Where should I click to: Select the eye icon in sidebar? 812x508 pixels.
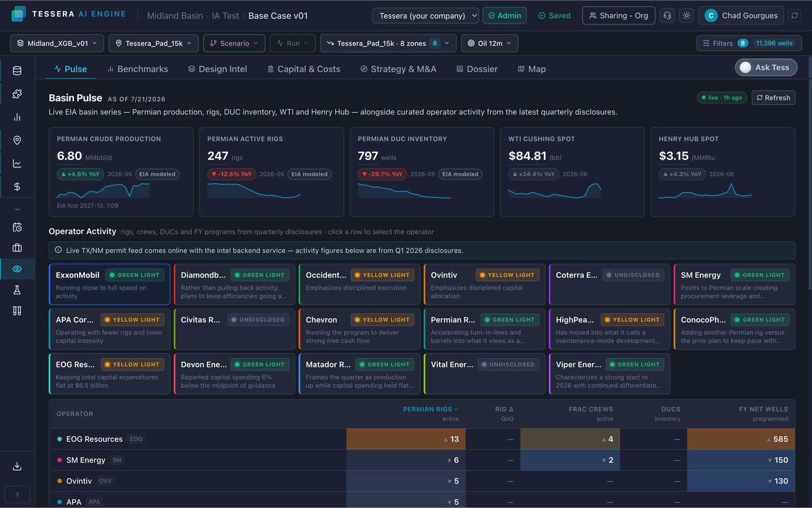17,269
